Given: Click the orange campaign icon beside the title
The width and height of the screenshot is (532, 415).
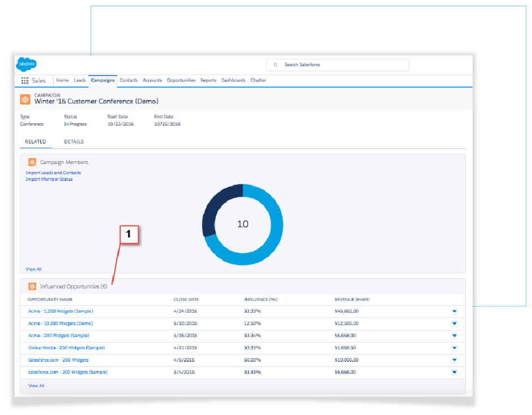Looking at the screenshot, I should click(25, 100).
